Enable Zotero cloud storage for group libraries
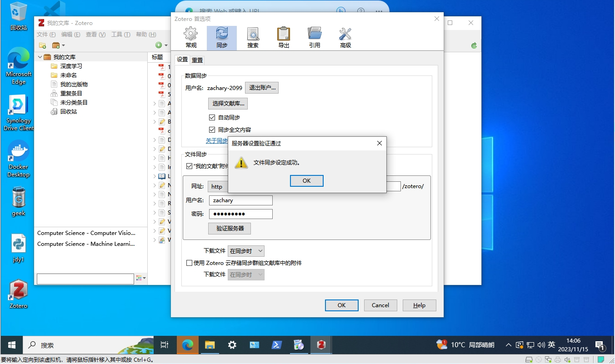 (190, 263)
